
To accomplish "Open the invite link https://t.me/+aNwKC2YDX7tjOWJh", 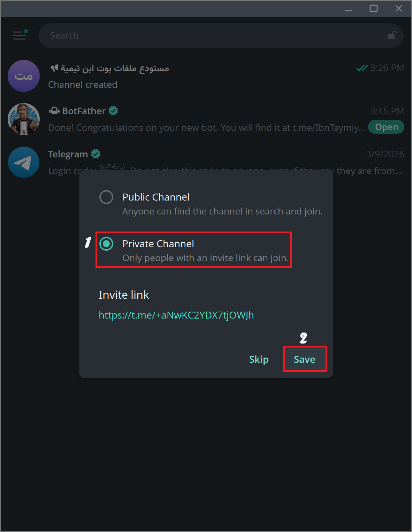I will click(x=176, y=315).
